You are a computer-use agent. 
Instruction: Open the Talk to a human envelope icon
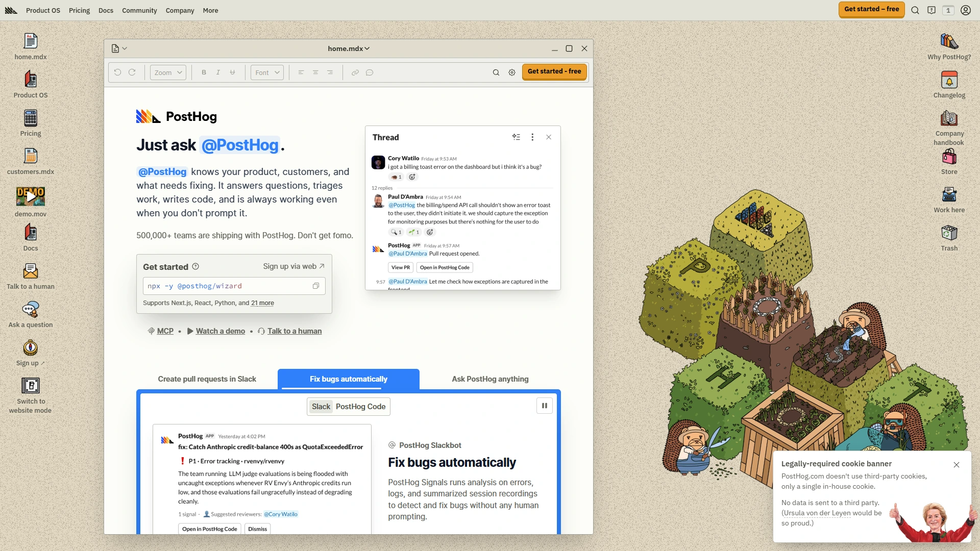(31, 271)
